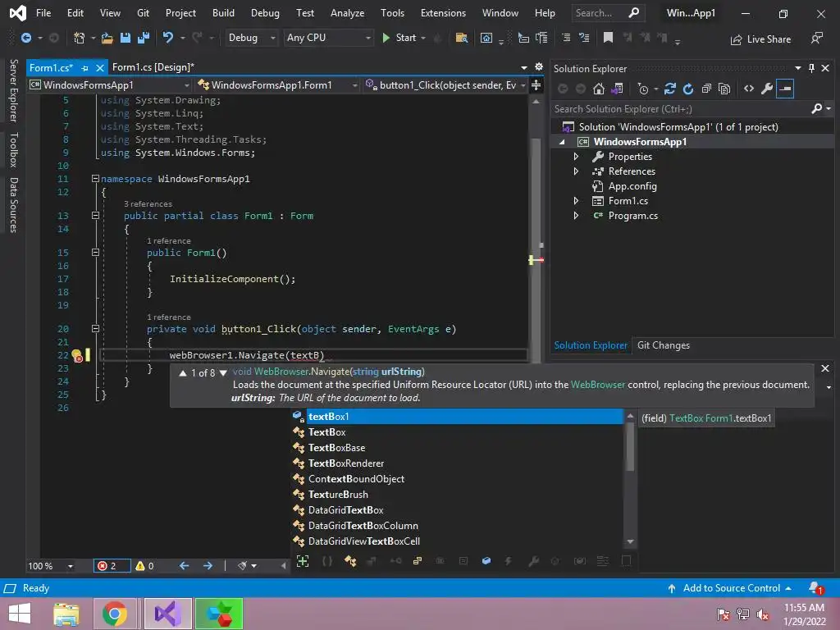Open the Analyze menu
This screenshot has width=840, height=630.
tap(347, 13)
